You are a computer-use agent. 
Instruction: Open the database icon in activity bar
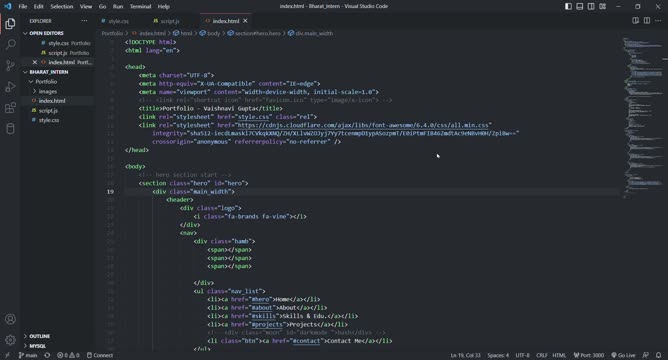[x=10, y=129]
